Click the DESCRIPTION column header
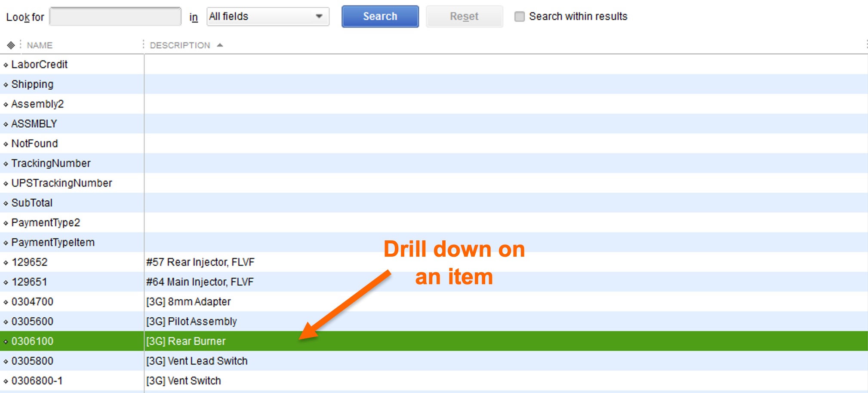Image resolution: width=868 pixels, height=393 pixels. pos(180,46)
